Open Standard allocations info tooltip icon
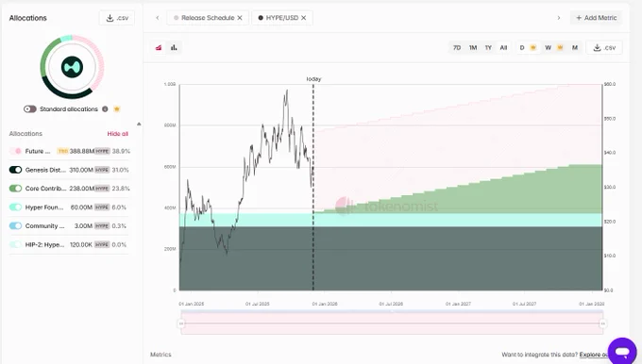642x364 pixels. [105, 109]
